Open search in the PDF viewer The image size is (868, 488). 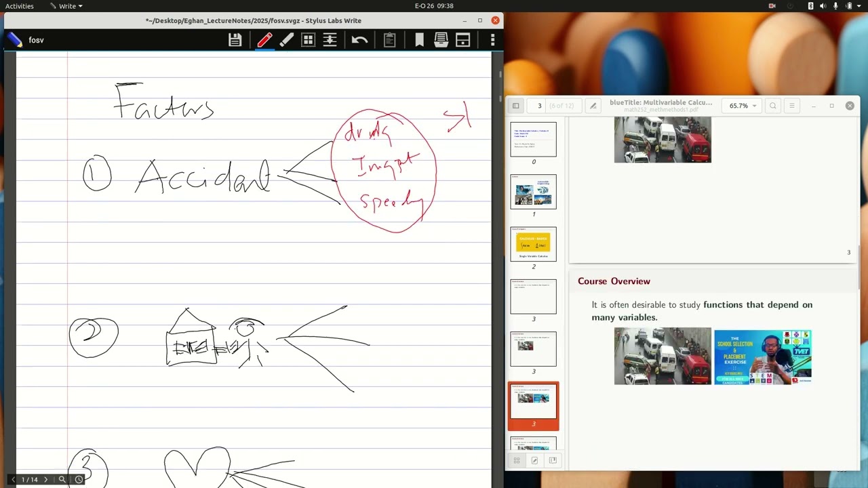[x=772, y=106]
